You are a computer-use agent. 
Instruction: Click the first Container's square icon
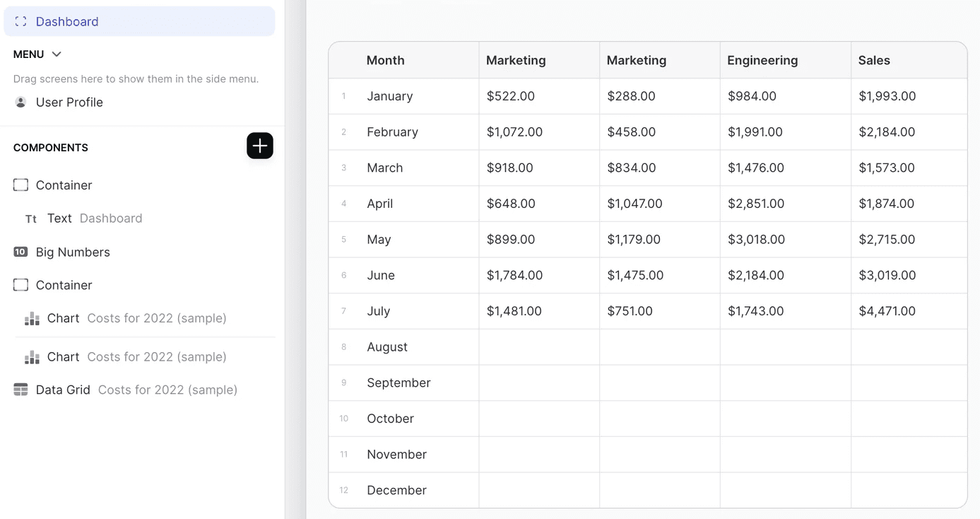pos(20,185)
